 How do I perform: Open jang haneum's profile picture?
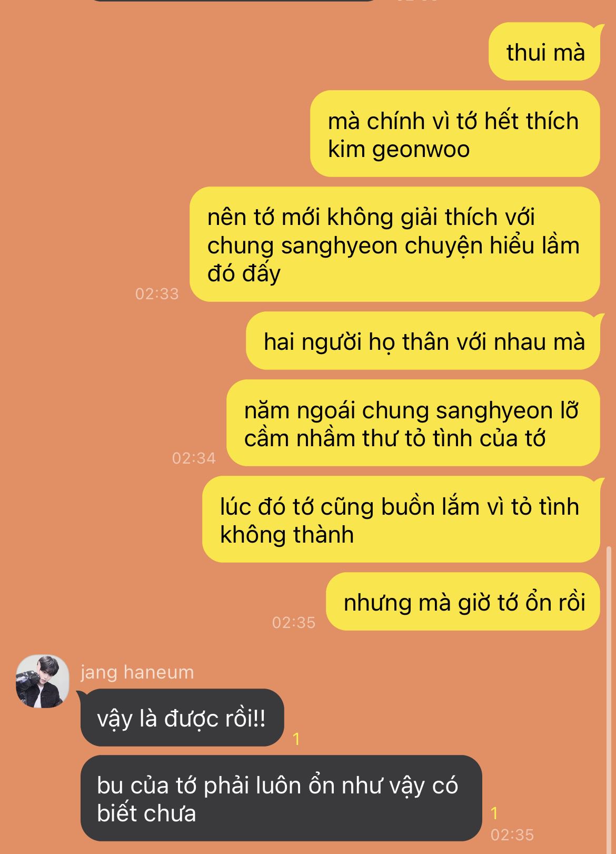pyautogui.click(x=43, y=681)
